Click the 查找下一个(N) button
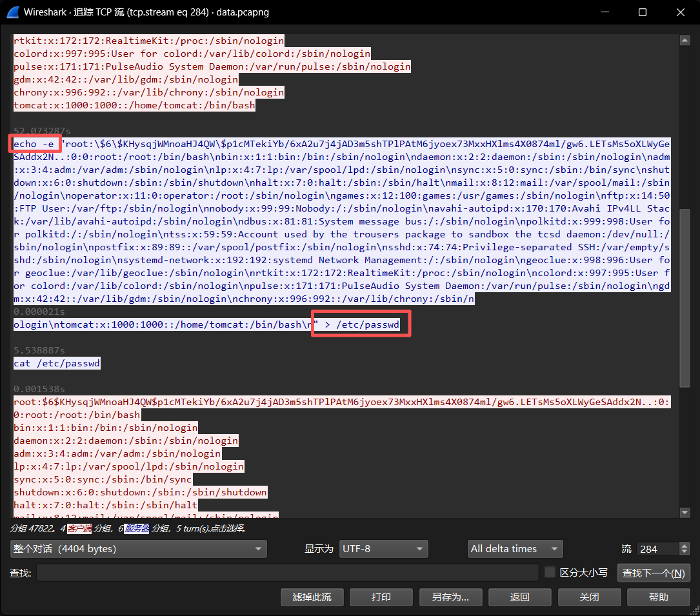 tap(654, 573)
